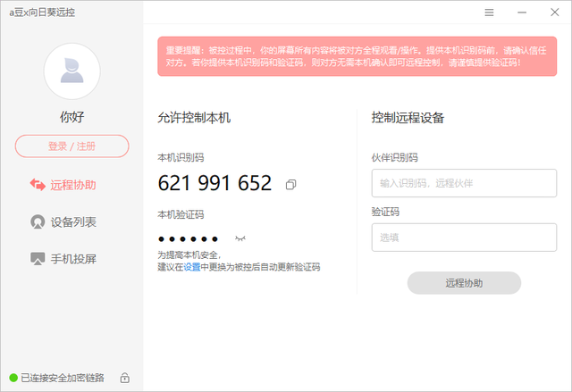Close the window with the X button

click(x=555, y=13)
